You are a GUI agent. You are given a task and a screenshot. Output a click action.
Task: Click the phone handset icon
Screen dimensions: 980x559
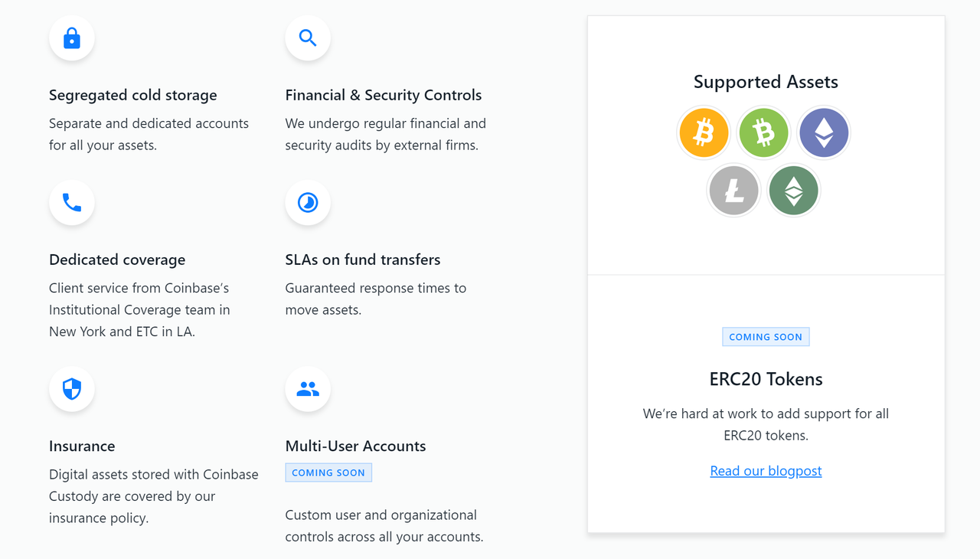tap(72, 202)
